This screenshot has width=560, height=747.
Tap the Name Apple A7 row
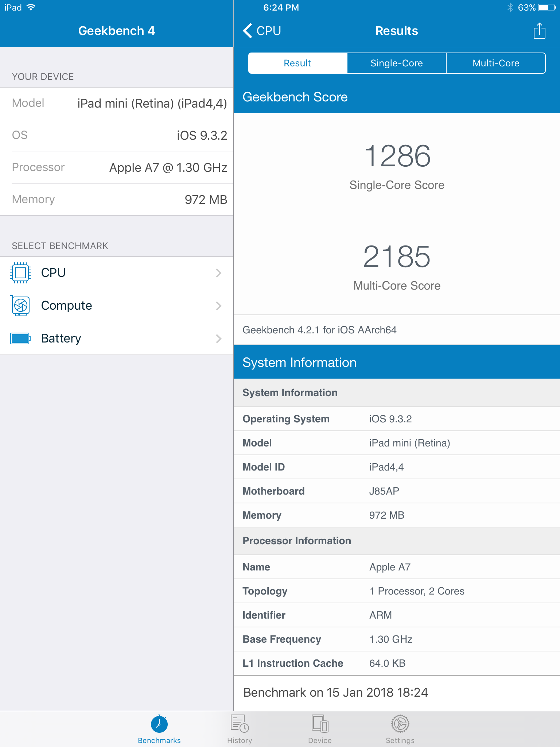(397, 567)
